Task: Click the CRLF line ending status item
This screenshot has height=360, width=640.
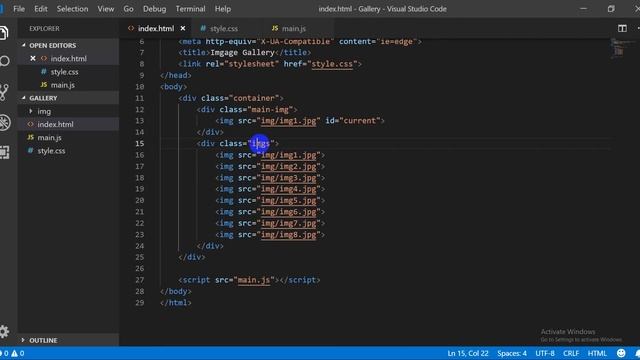Action: point(571,353)
